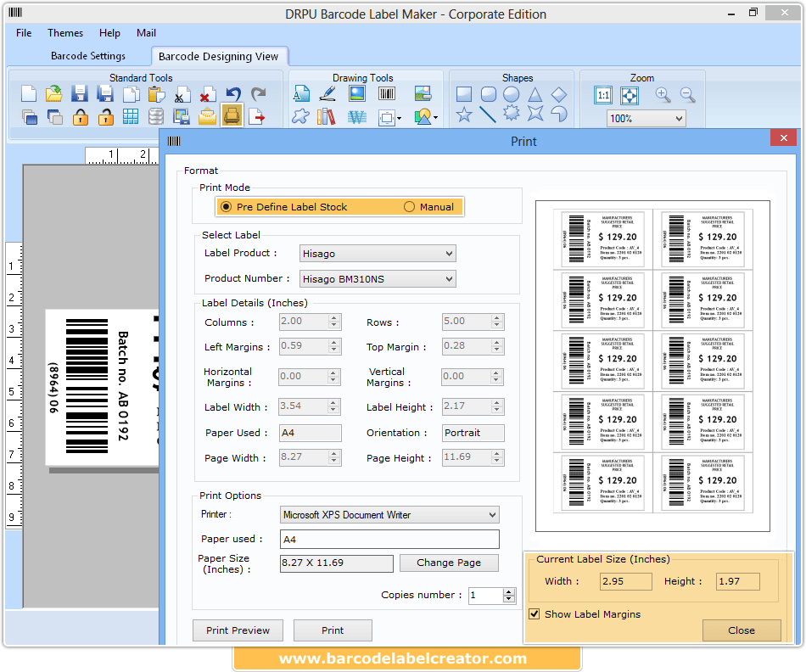Close the Print dialog with red X

click(783, 137)
